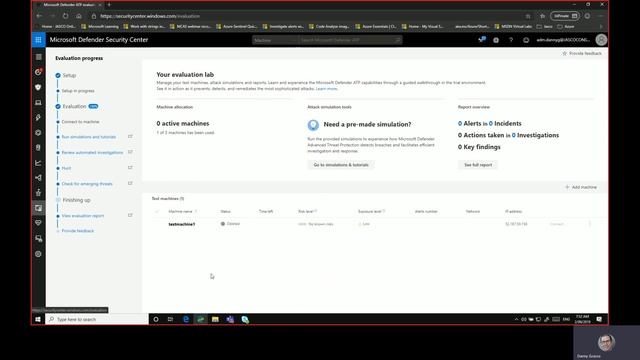Open the Azure Sentinel bookmark
640x360 pixels.
[x=237, y=27]
